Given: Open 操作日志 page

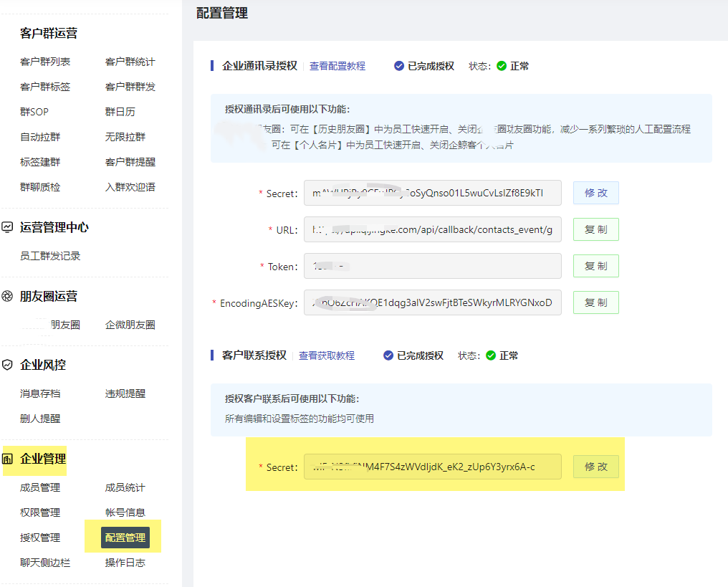Looking at the screenshot, I should (x=125, y=563).
